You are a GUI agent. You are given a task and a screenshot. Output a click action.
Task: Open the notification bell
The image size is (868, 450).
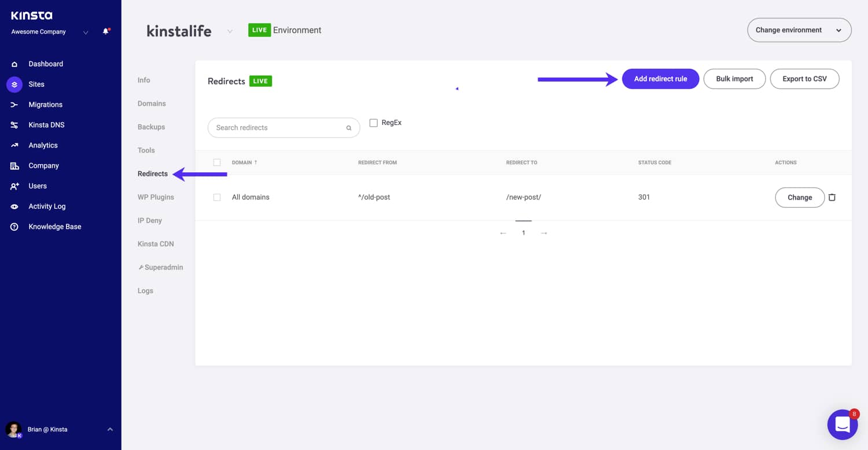coord(106,31)
